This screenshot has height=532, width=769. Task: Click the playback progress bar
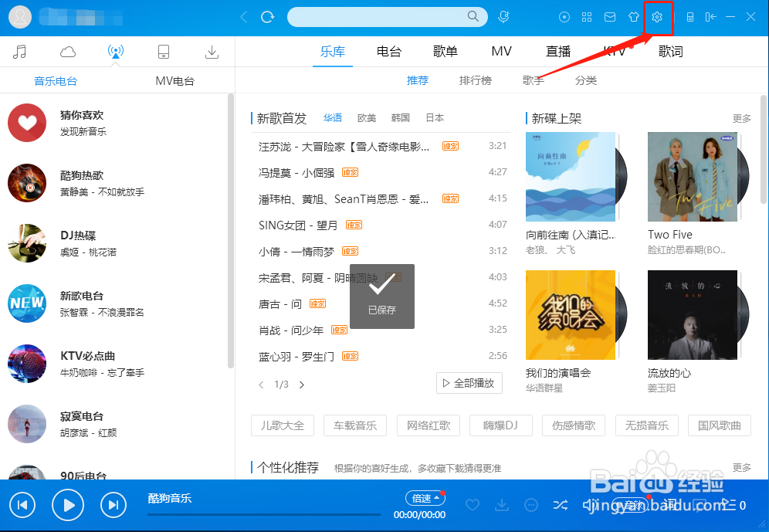[x=264, y=514]
